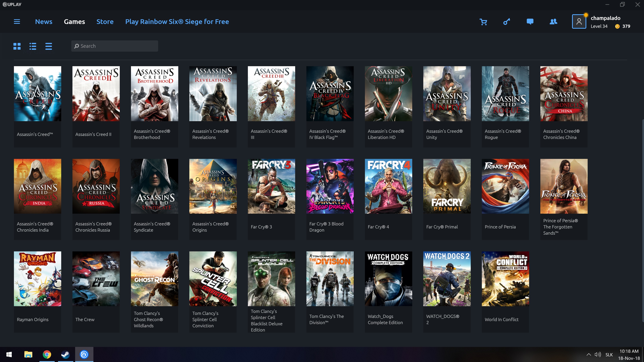Go to the Store tab
Image resolution: width=644 pixels, height=362 pixels.
105,22
